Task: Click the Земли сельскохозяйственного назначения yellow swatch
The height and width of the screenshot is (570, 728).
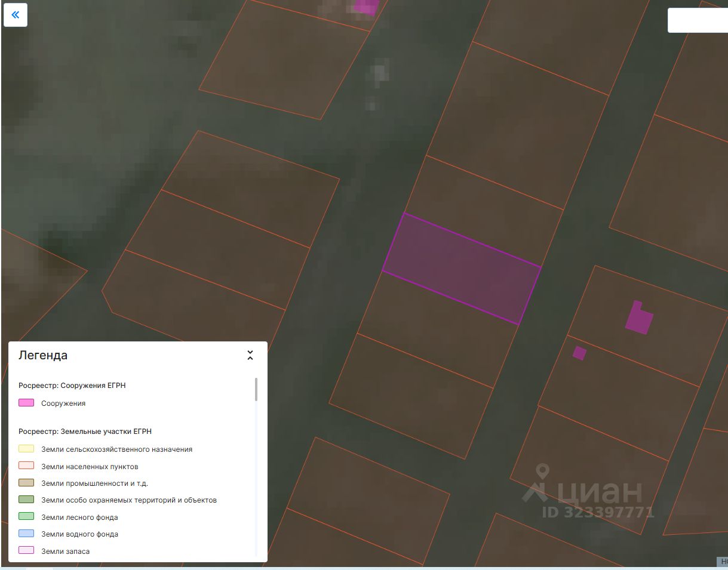Action: point(26,449)
